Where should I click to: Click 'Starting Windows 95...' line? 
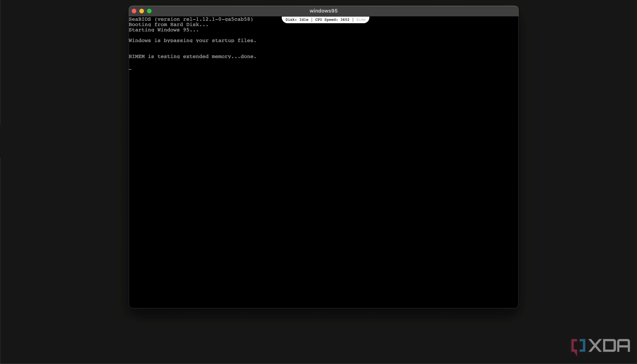click(164, 30)
